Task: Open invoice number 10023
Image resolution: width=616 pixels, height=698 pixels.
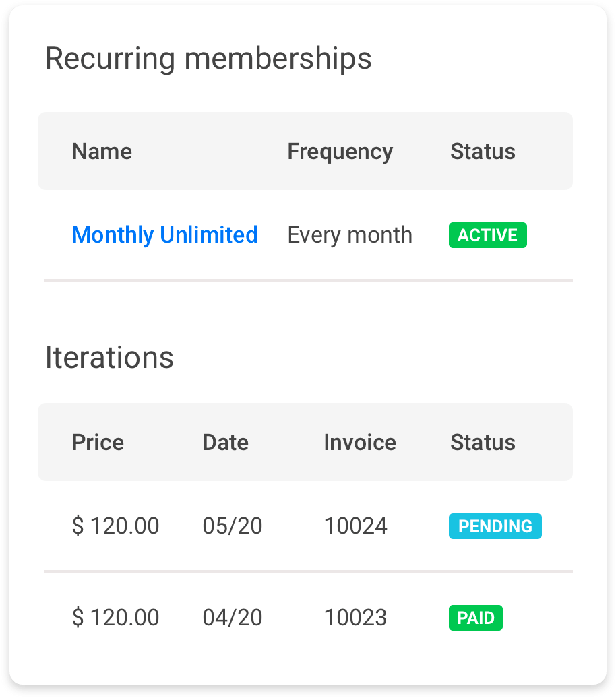Action: tap(355, 617)
